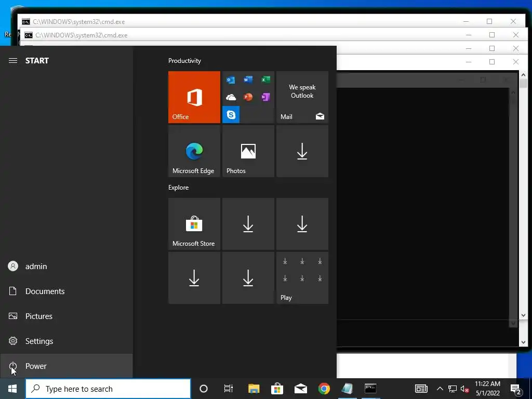Screen dimensions: 532x399
Task: Open Excel in the Office apps folder tile
Action: [265, 79]
